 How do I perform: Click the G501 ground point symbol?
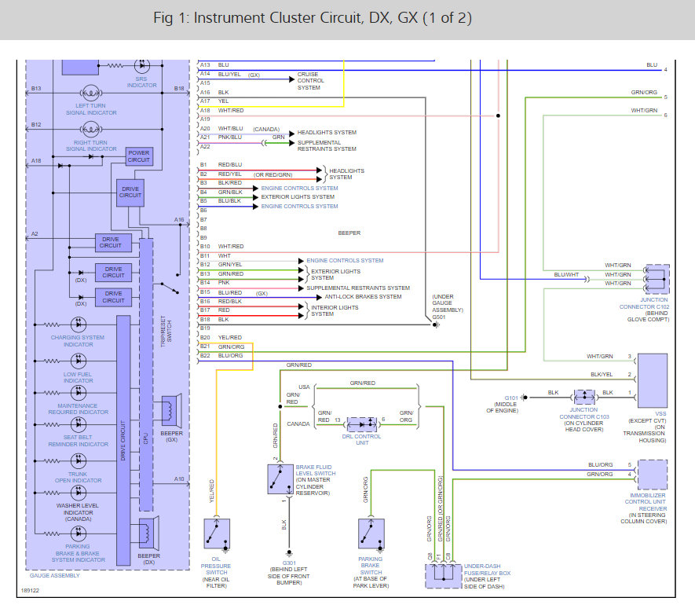click(436, 324)
